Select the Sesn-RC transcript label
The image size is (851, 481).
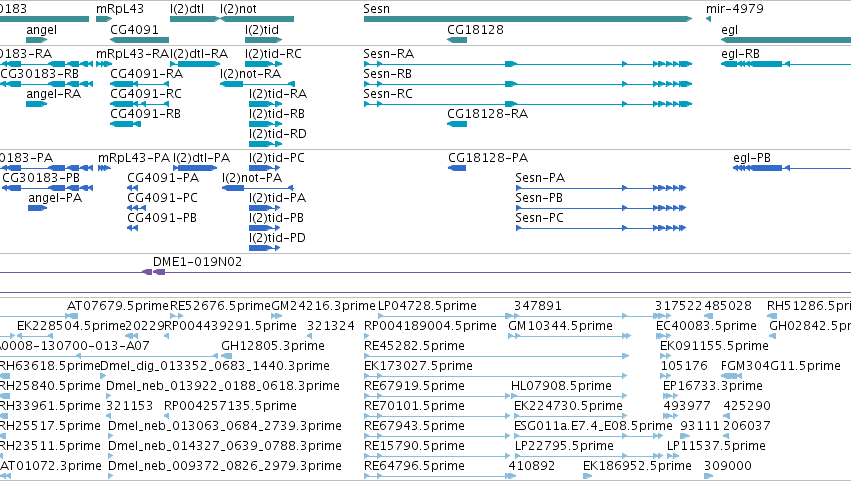pos(388,94)
